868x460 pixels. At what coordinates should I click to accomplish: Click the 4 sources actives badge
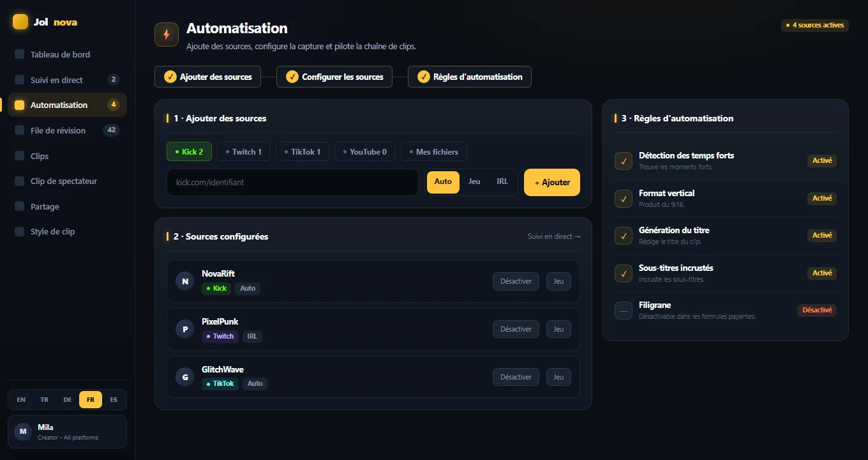click(815, 26)
